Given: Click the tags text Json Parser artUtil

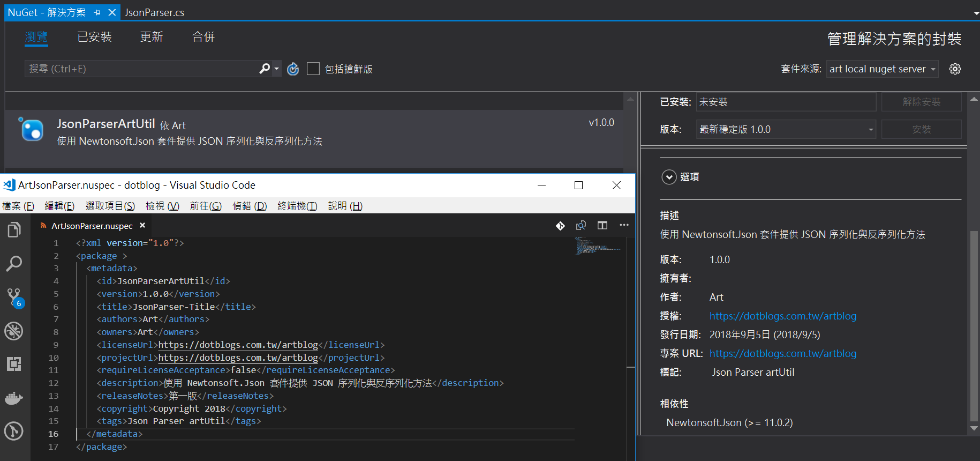Looking at the screenshot, I should tap(753, 373).
